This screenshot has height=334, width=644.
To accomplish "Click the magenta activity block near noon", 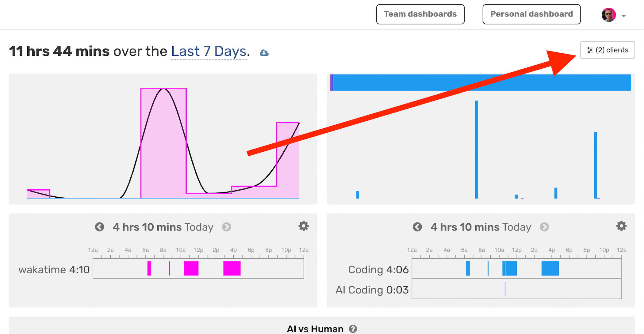I will (x=191, y=269).
